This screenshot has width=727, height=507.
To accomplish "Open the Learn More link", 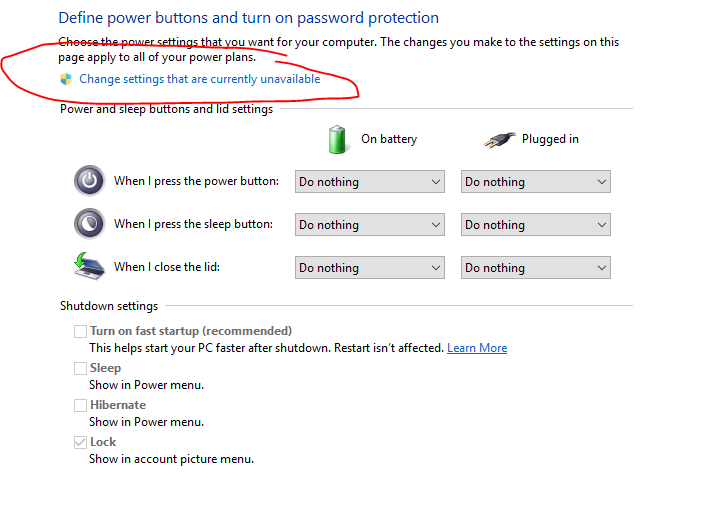I will pos(477,348).
